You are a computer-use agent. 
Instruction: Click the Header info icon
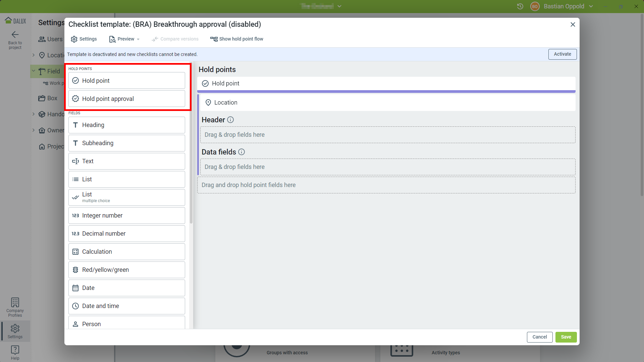click(x=230, y=120)
